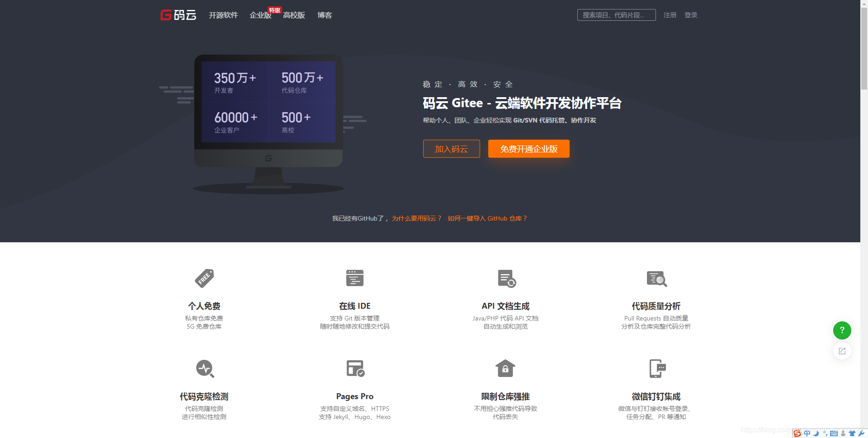Open the IME wrench settings icon
868x438 pixels.
pyautogui.click(x=861, y=433)
